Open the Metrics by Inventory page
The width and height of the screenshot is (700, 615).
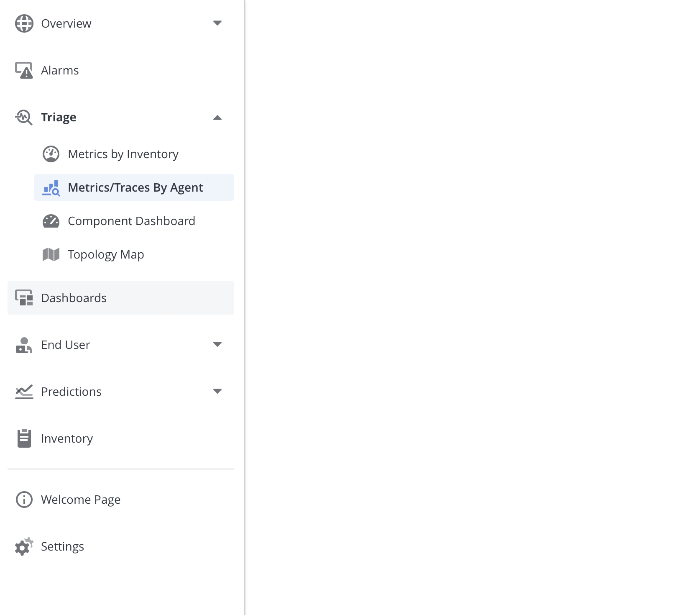click(x=123, y=154)
